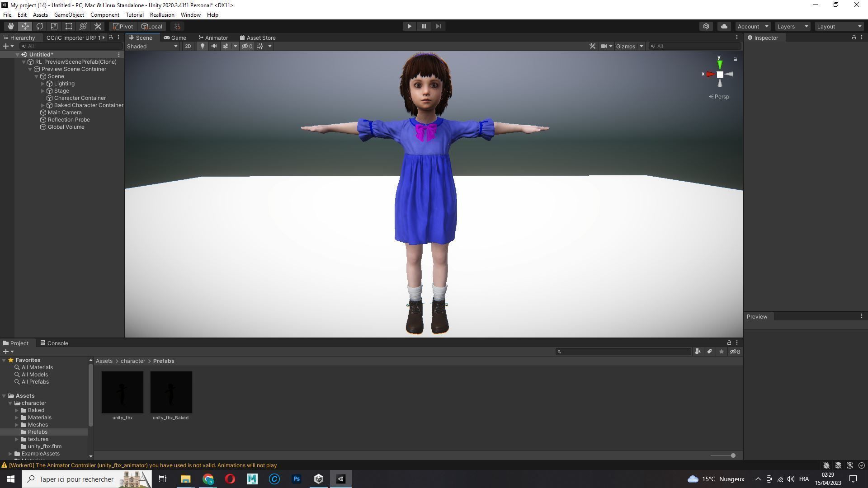
Task: Switch to the Game tab
Action: pos(175,38)
